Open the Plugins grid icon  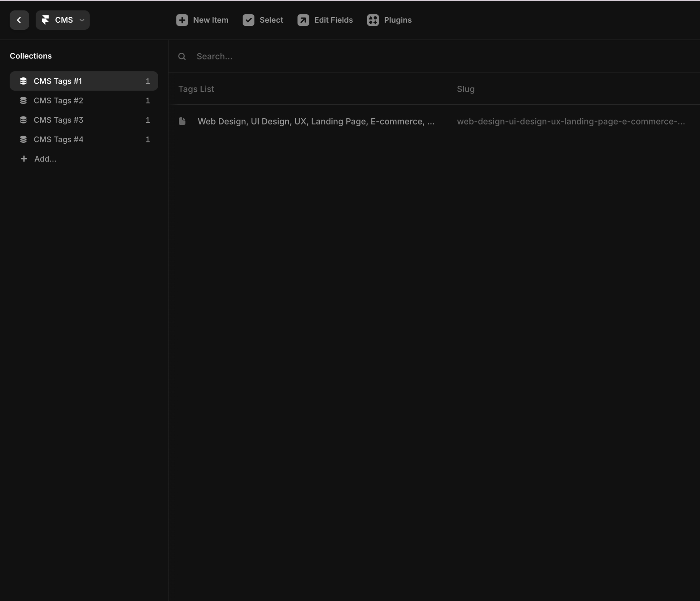[373, 20]
